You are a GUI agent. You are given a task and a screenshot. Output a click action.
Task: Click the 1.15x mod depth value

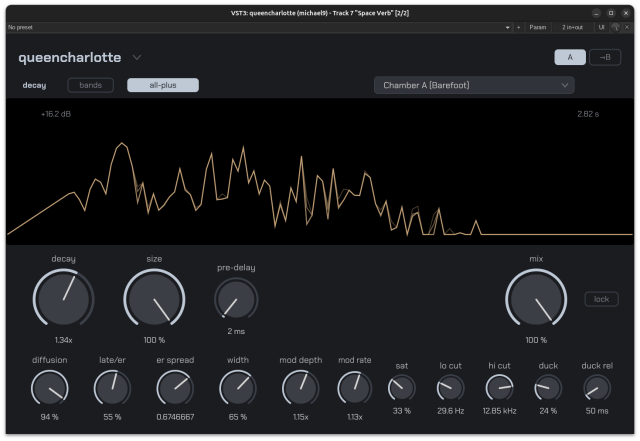click(x=300, y=417)
